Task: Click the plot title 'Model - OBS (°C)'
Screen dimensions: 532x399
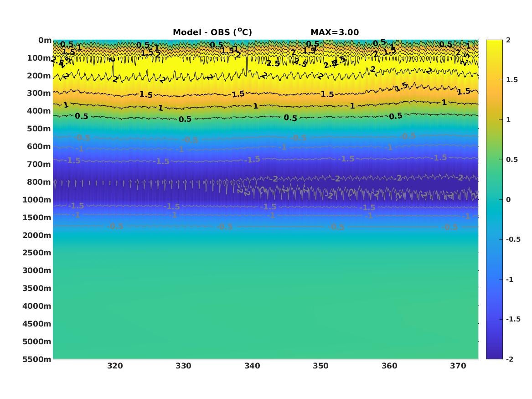Action: pos(212,32)
